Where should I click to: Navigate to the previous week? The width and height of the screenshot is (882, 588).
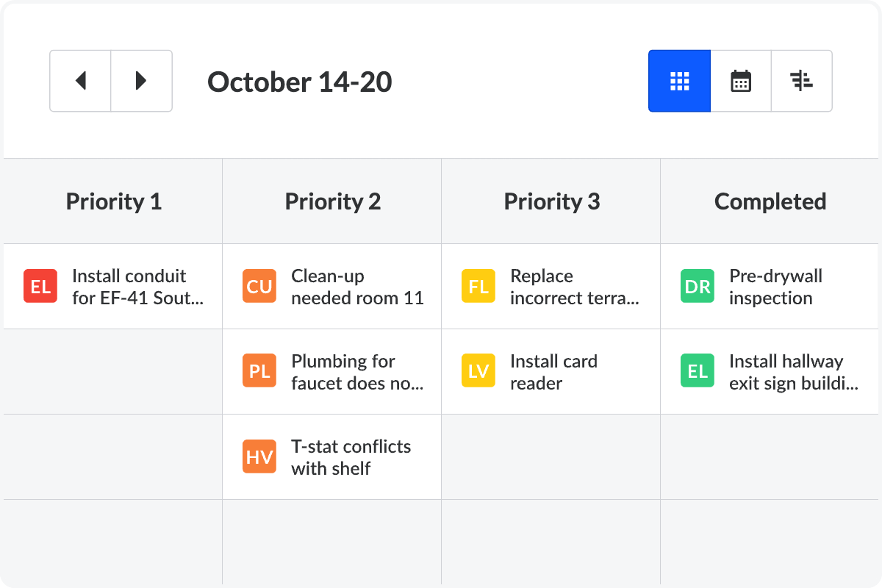coord(80,81)
